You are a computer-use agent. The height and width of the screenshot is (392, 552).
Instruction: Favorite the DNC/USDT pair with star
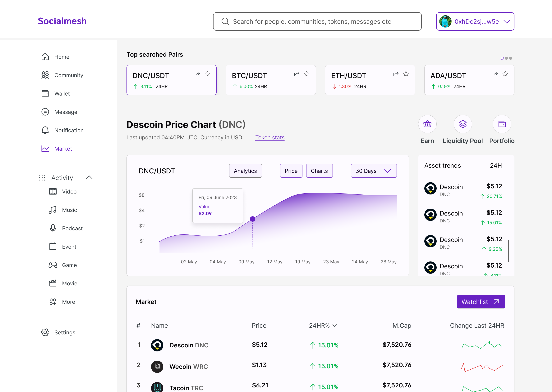pos(207,74)
